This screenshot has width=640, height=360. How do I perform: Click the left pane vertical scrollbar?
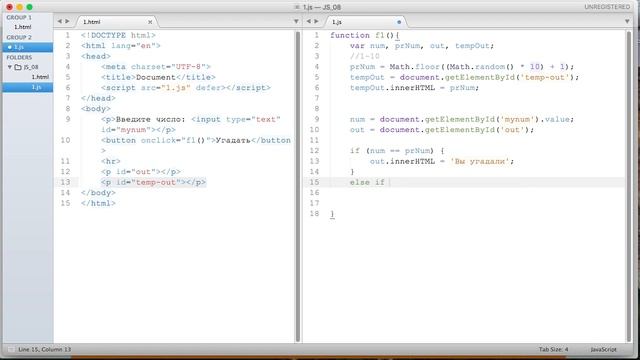pos(298,186)
